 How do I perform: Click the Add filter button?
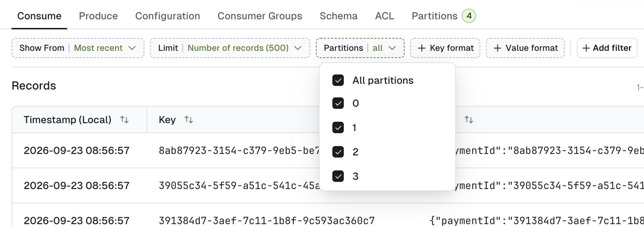pyautogui.click(x=607, y=48)
